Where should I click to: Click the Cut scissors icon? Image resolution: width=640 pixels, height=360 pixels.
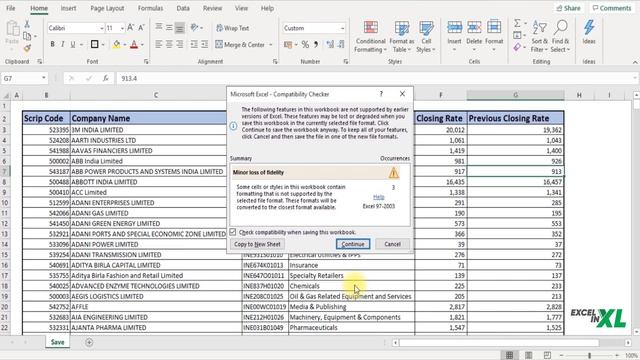[27, 25]
